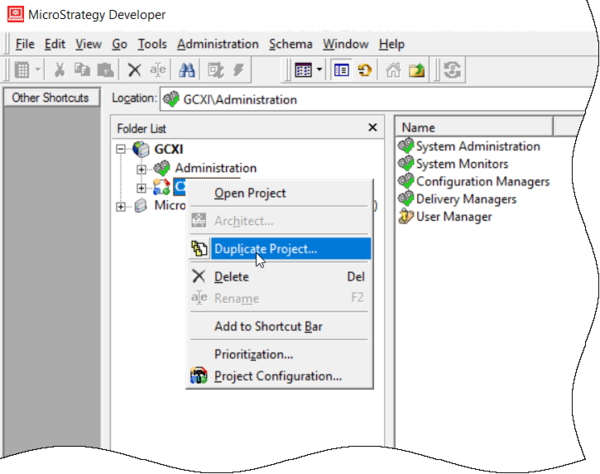Choose Duplicate Project from context menu

coord(265,249)
